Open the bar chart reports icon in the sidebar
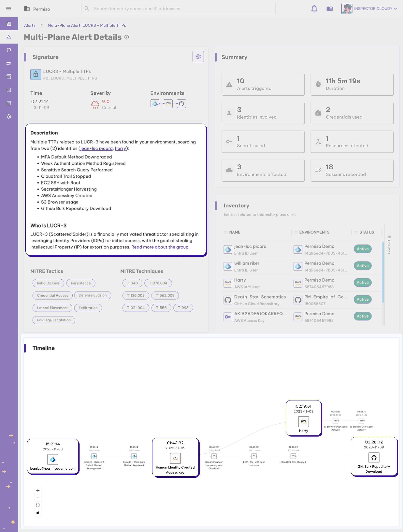This screenshot has height=532, width=403. 9,90
